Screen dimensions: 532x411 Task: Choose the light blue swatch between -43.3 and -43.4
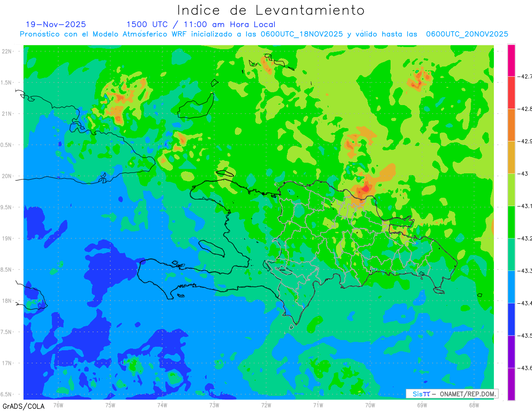511,286
